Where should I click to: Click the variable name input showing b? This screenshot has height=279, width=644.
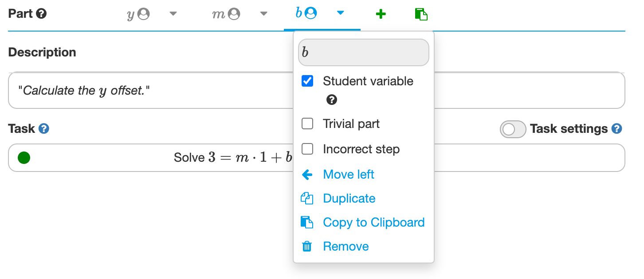point(363,52)
